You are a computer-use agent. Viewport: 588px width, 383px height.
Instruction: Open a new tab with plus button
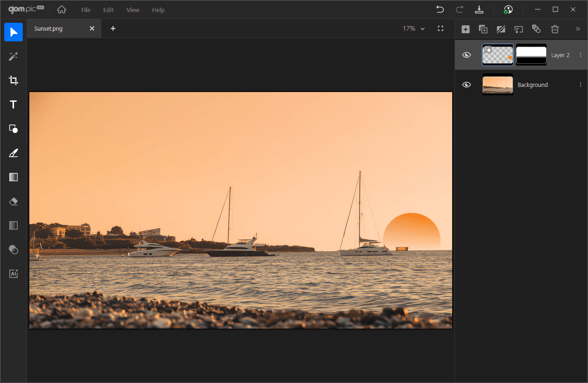[x=113, y=29]
